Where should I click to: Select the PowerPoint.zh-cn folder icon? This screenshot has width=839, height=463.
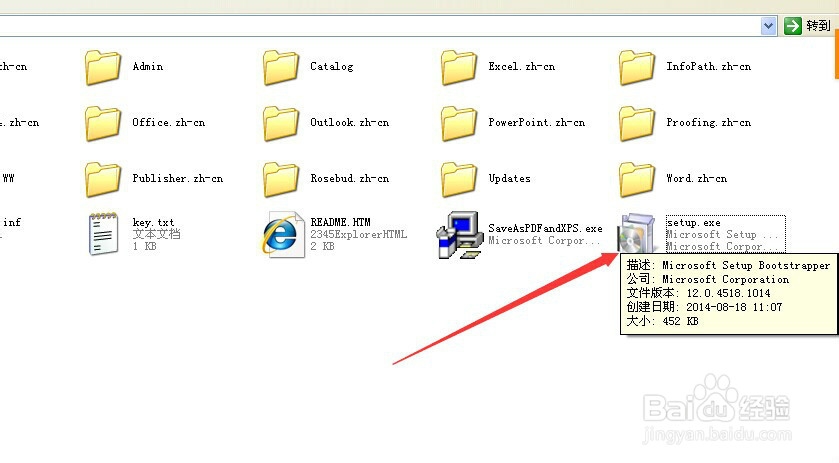459,124
